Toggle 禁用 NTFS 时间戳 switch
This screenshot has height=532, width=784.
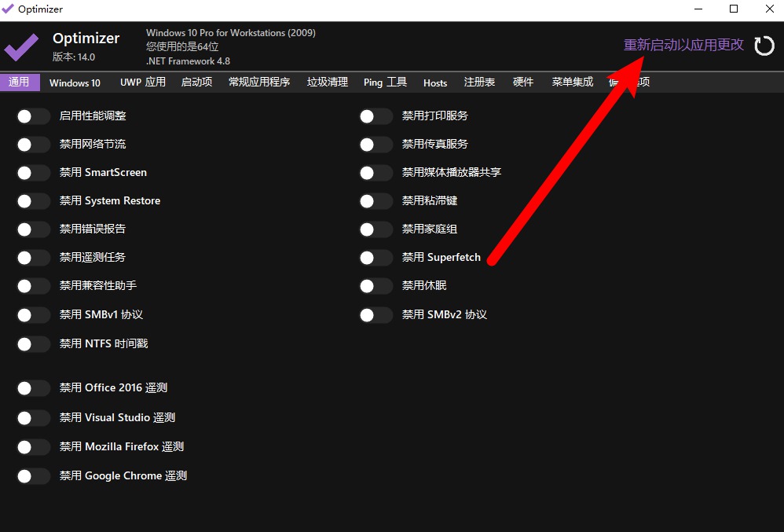pos(34,344)
